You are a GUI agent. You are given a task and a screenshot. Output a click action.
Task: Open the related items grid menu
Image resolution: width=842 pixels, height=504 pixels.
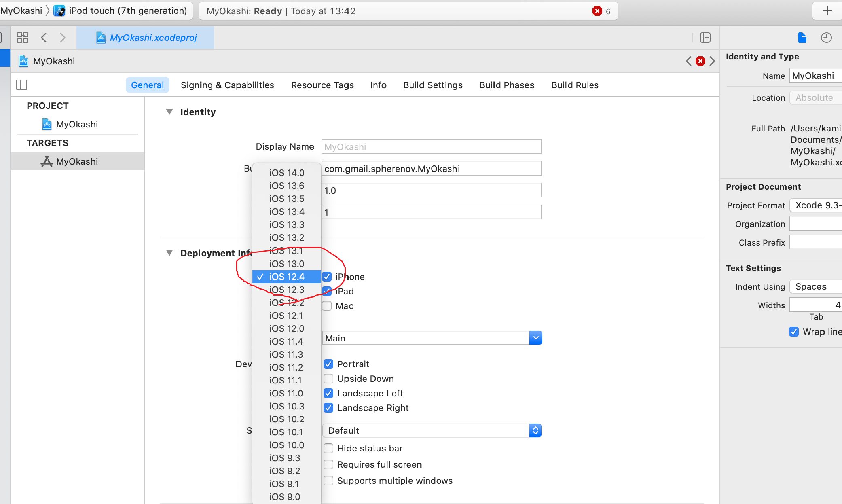(22, 38)
